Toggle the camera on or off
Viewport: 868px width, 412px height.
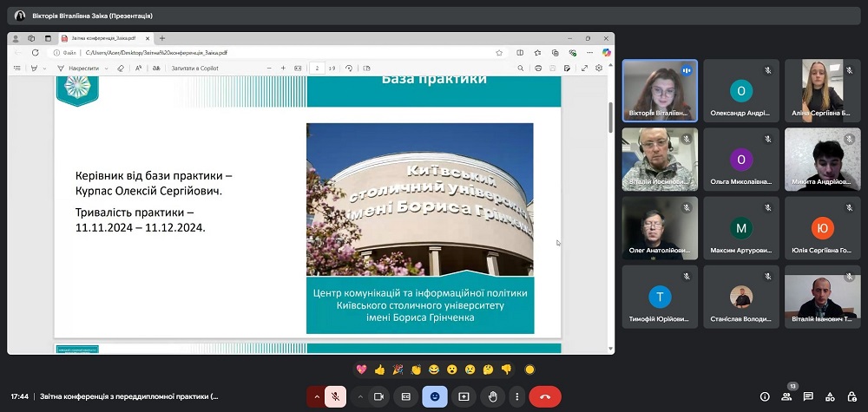378,396
